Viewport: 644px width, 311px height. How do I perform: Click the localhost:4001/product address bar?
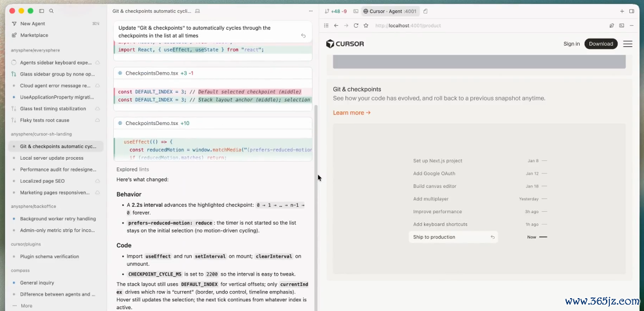click(x=408, y=26)
